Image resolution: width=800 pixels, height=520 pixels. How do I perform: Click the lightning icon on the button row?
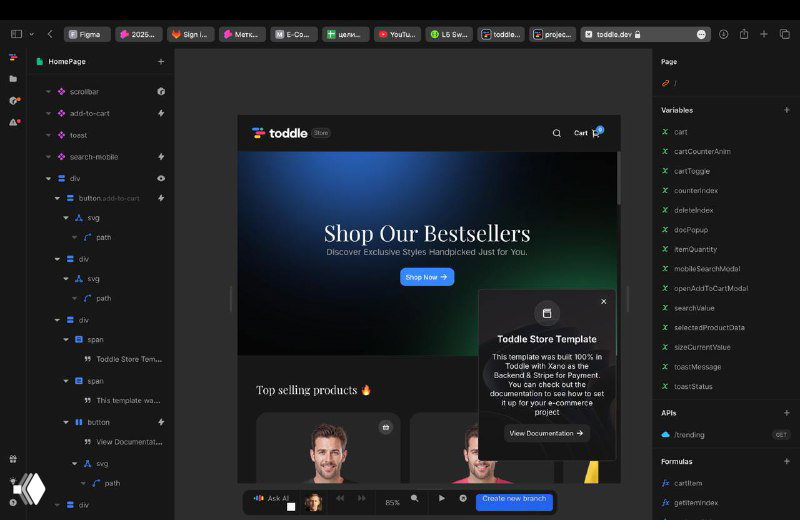click(x=161, y=422)
